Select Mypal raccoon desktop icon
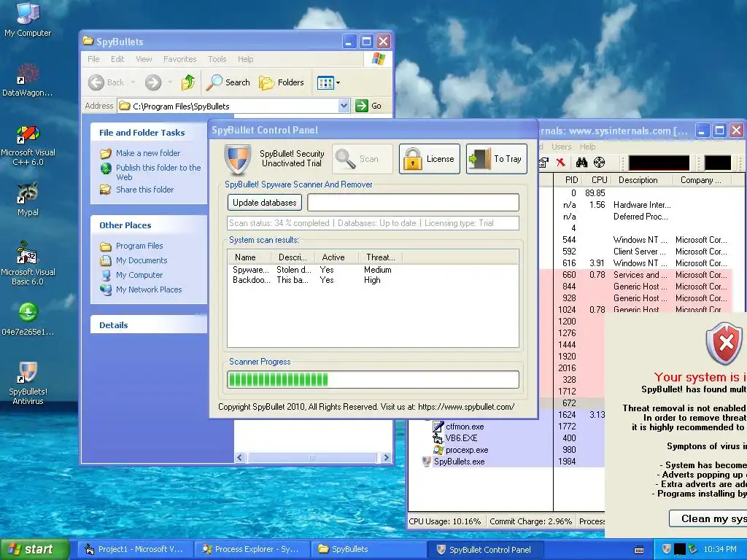747x560 pixels. click(28, 200)
